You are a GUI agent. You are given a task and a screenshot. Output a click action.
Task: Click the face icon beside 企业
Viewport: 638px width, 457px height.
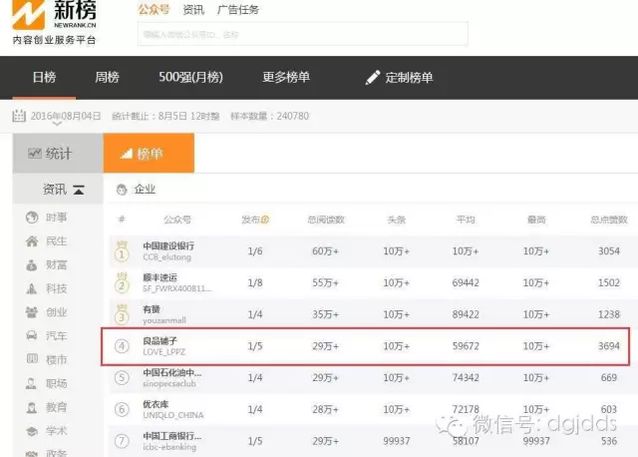[122, 189]
